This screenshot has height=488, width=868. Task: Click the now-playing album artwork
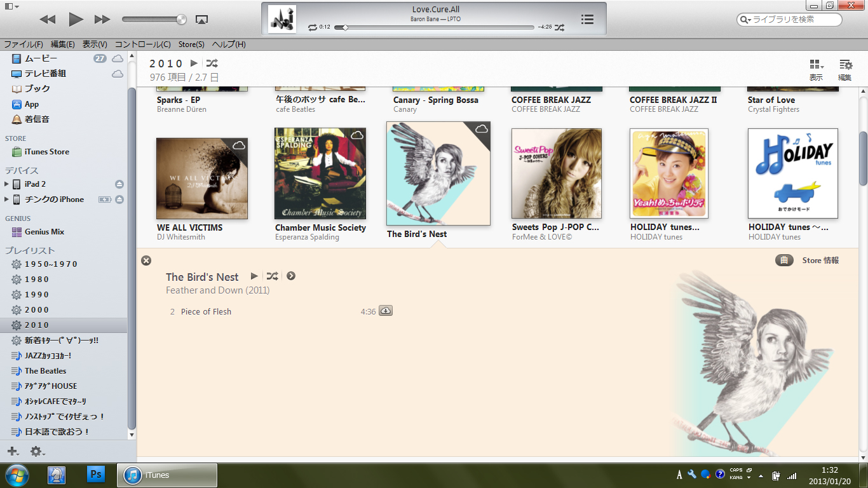coord(282,19)
